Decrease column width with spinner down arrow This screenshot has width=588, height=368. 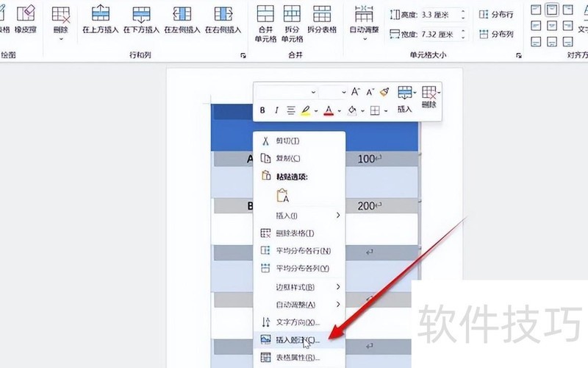[x=463, y=38]
